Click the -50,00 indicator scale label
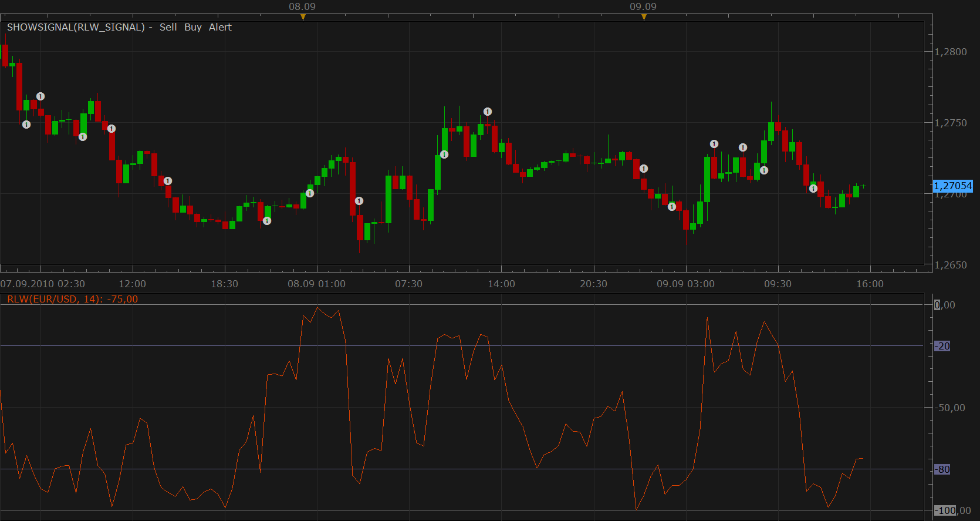The width and height of the screenshot is (980, 521). click(x=950, y=408)
